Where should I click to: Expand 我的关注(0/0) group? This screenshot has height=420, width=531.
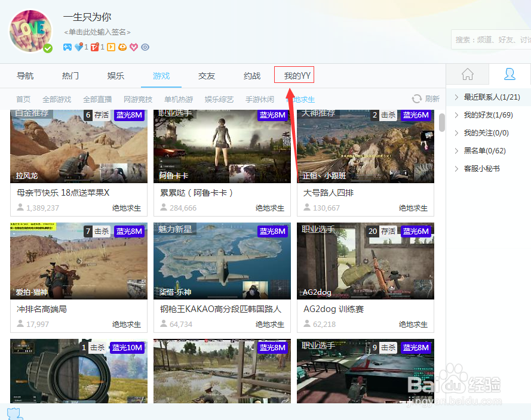[488, 133]
